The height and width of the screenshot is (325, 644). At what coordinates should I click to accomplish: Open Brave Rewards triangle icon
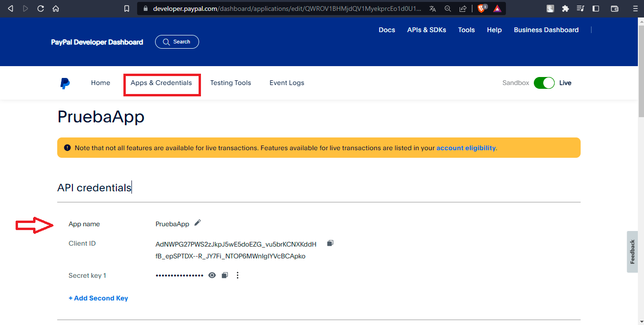click(497, 9)
